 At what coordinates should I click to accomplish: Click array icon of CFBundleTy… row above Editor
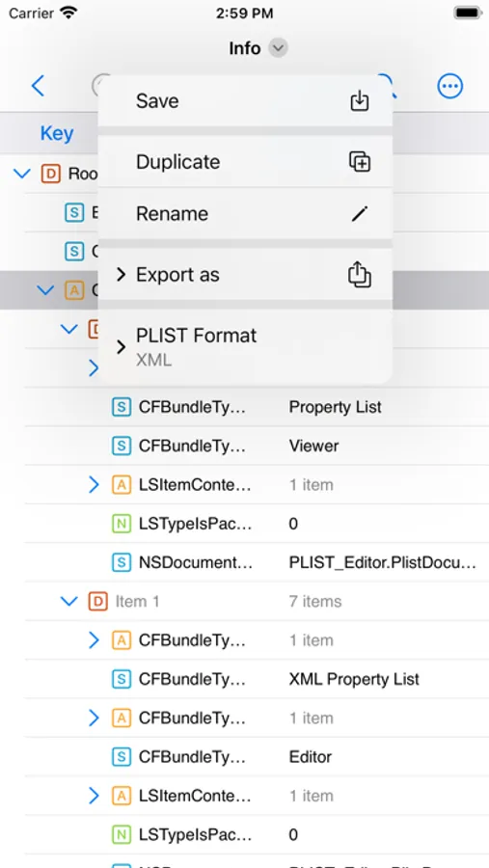click(122, 718)
